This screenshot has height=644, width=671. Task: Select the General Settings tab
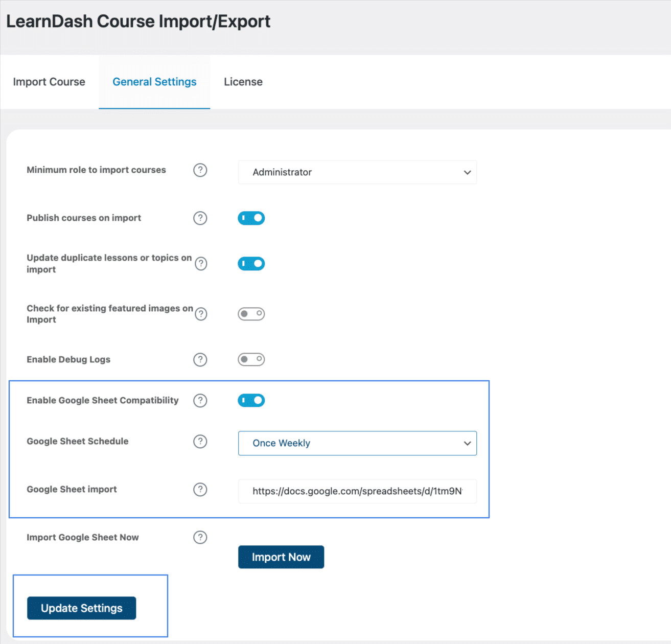[154, 82]
